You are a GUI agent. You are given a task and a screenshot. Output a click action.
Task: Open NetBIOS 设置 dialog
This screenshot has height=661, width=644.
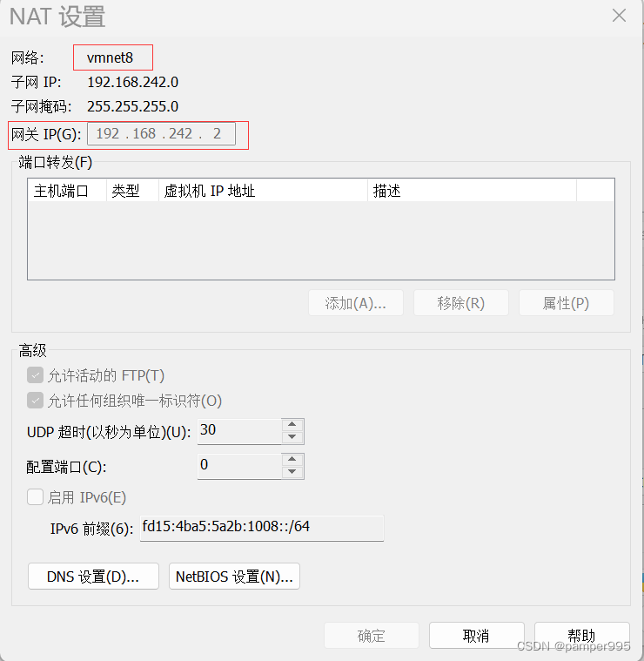tap(234, 577)
